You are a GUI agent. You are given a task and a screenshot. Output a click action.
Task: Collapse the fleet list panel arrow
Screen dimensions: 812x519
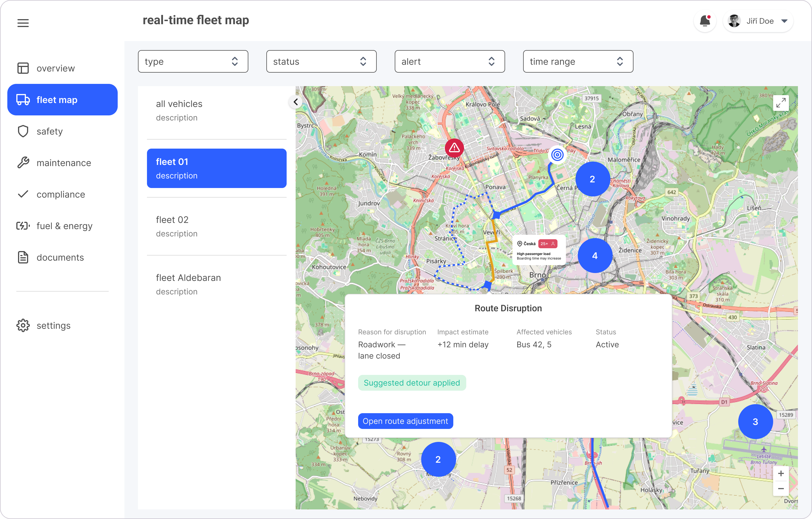(x=296, y=102)
